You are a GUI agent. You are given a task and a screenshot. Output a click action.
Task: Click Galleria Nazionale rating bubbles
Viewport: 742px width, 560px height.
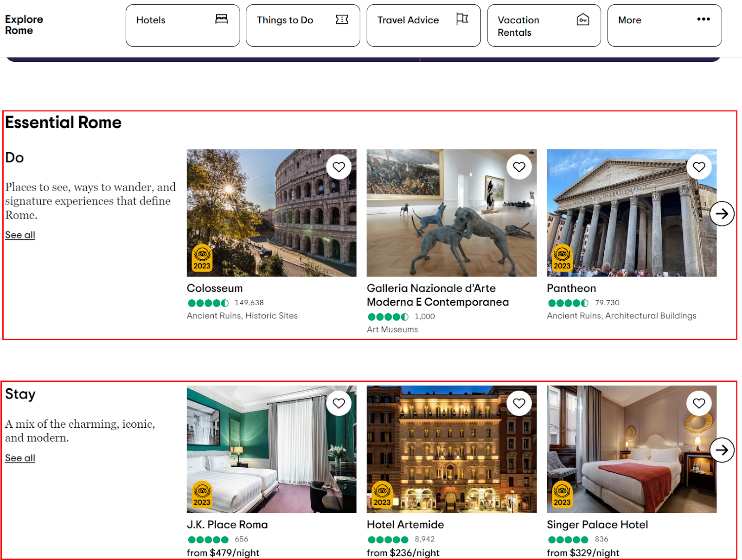pos(388,317)
